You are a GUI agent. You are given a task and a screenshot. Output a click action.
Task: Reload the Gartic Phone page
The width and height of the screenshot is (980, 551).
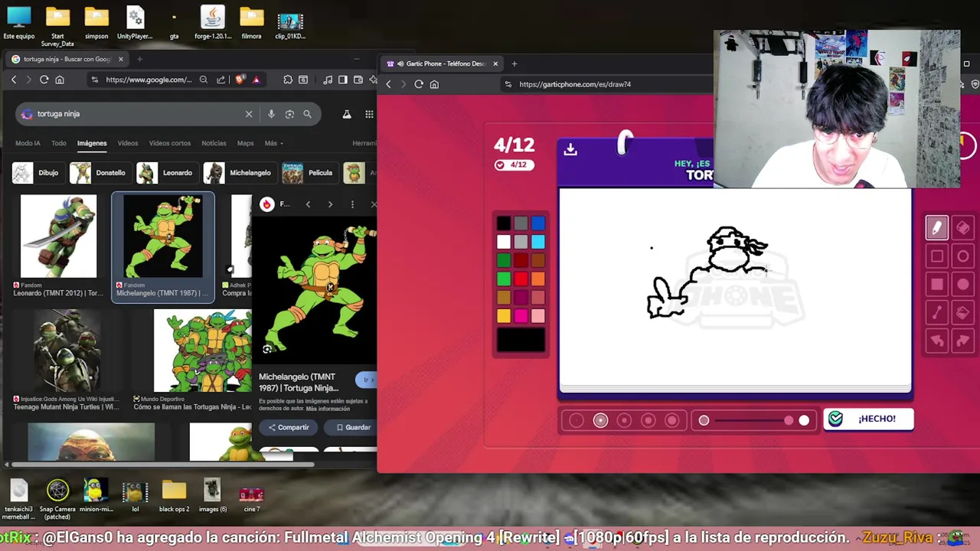coord(419,84)
